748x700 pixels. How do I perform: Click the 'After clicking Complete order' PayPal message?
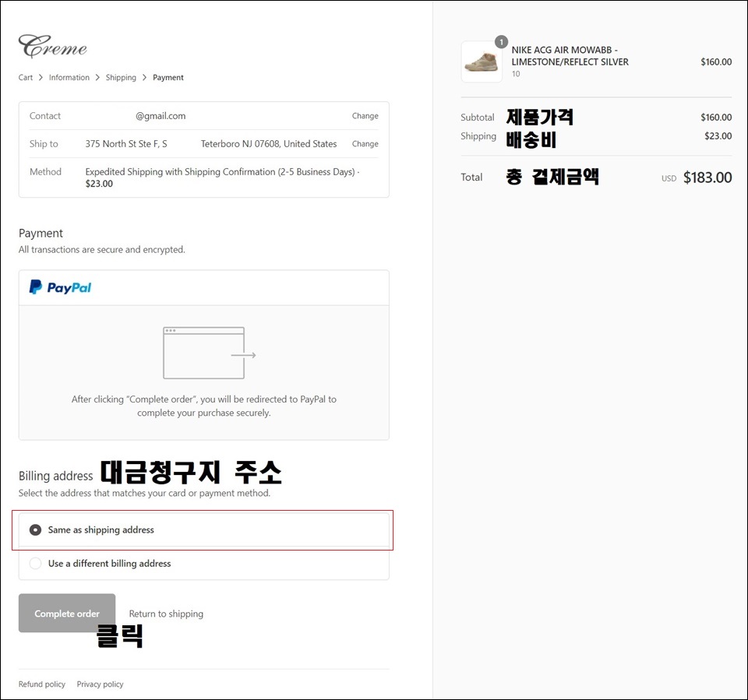click(204, 406)
